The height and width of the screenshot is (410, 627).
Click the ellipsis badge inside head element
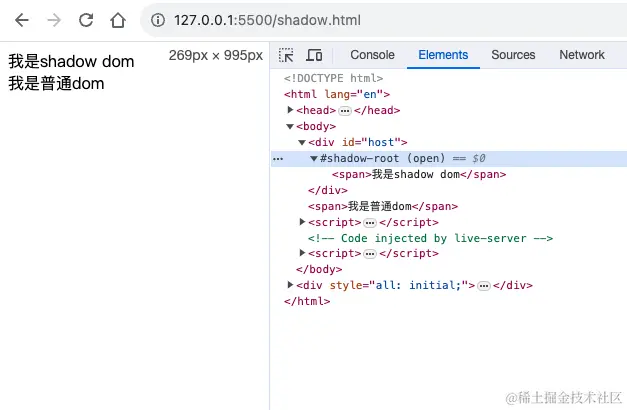[345, 111]
